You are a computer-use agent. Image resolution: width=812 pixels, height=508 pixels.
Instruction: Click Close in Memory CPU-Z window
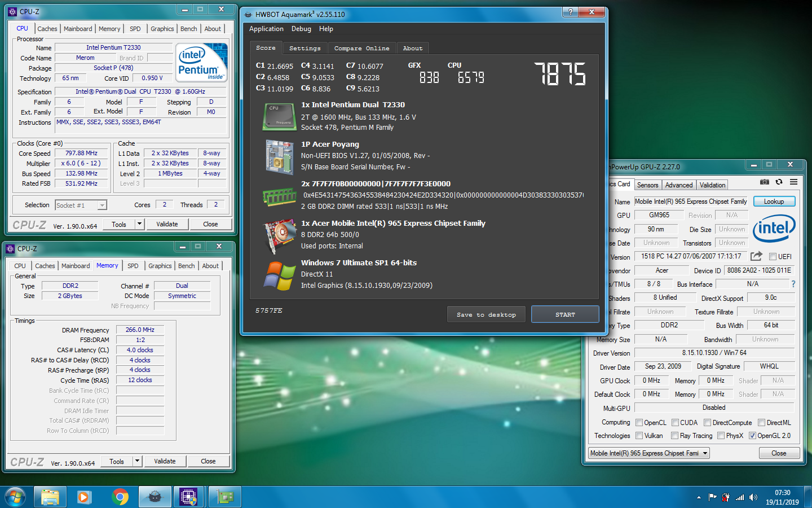pos(208,461)
